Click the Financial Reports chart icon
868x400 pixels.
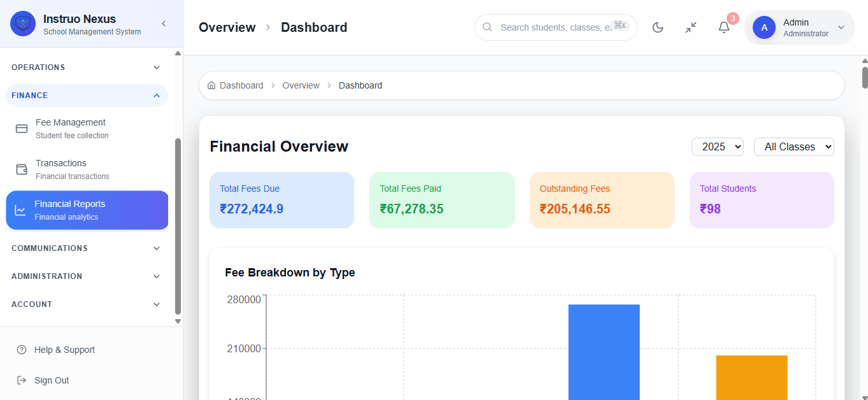point(20,210)
